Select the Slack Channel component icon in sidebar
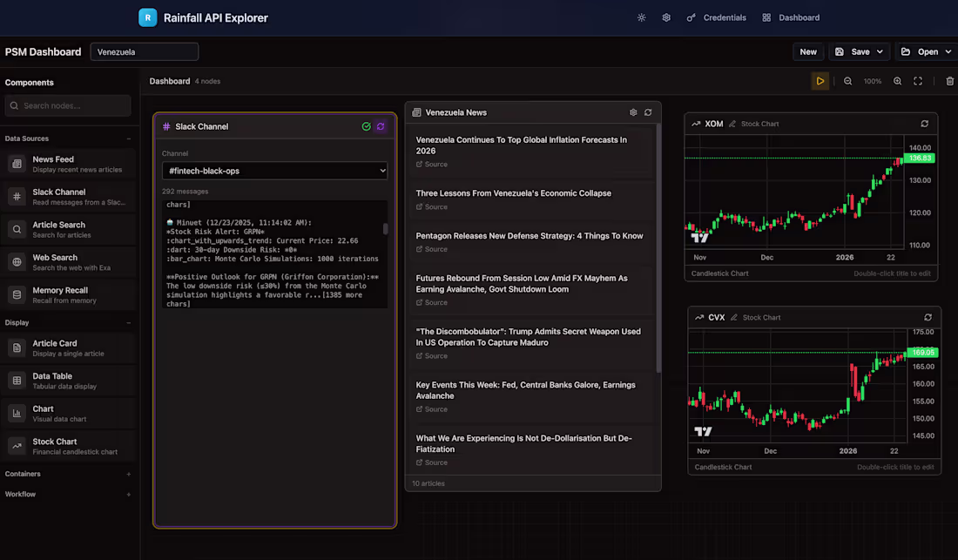958x560 pixels. (17, 197)
